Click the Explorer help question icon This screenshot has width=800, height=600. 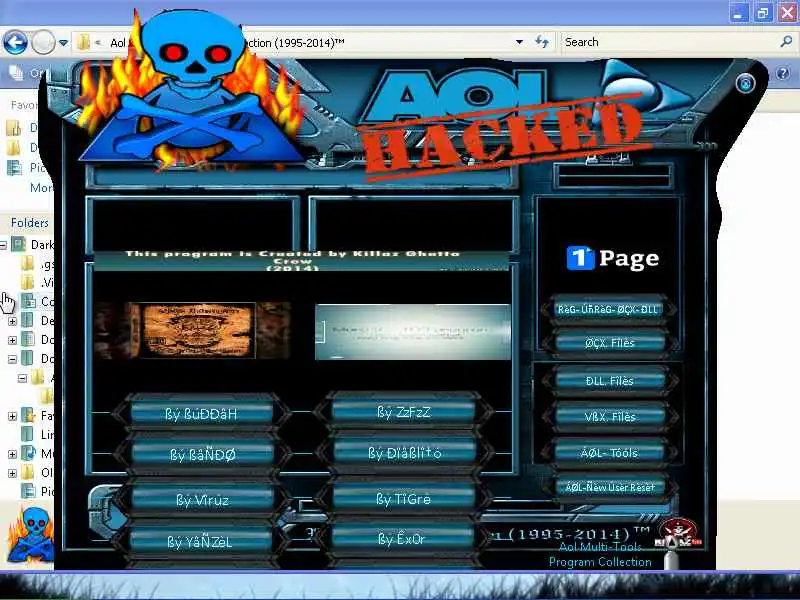tap(782, 73)
